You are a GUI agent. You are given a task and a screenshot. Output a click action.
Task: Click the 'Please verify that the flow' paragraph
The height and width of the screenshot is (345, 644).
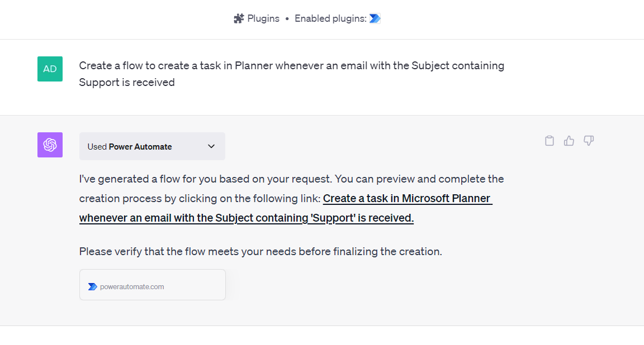coord(261,251)
